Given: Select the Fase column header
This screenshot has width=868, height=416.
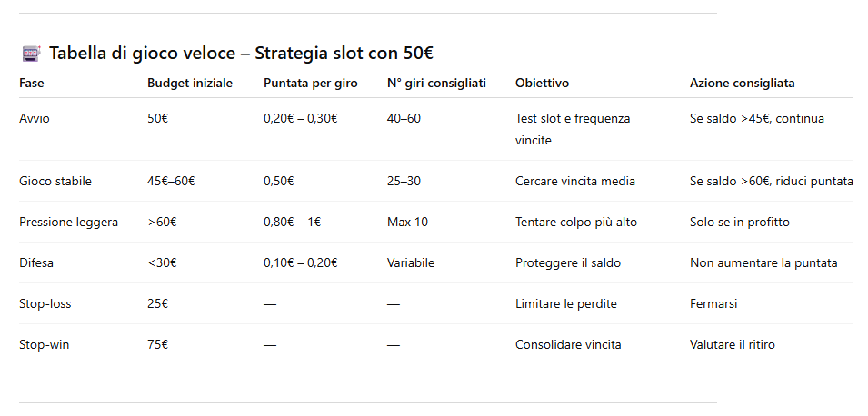Looking at the screenshot, I should (x=32, y=84).
